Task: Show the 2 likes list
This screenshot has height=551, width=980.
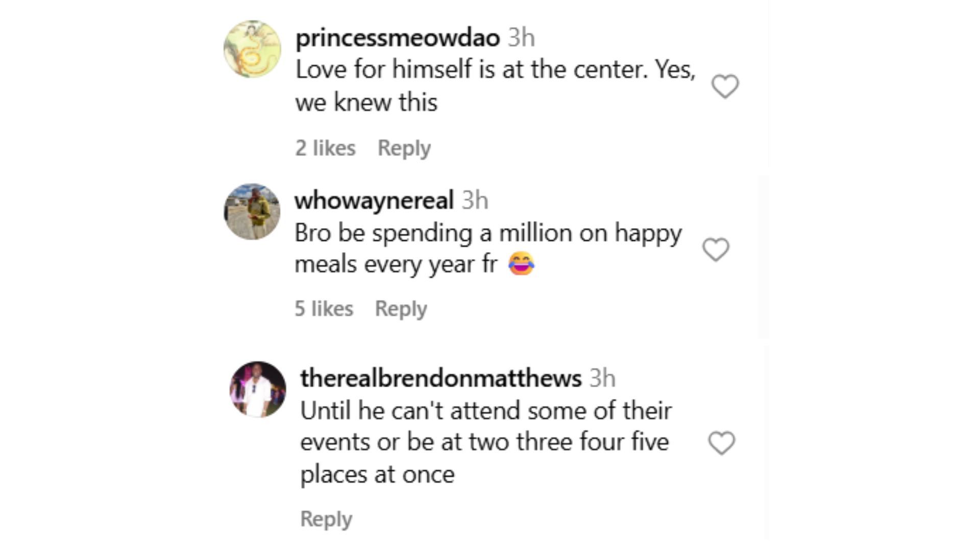Action: pos(325,148)
